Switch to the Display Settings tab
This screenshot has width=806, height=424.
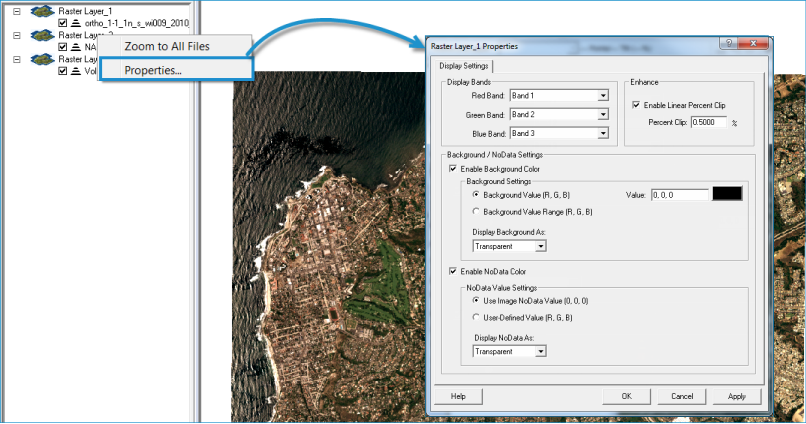tap(464, 66)
